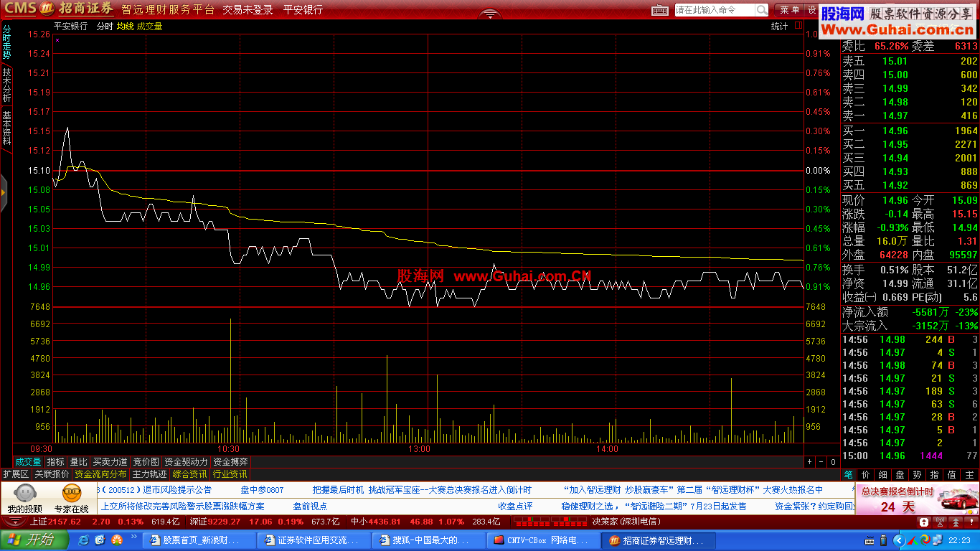Open the 盘前视点 link
This screenshot has height=551, width=980.
310,506
